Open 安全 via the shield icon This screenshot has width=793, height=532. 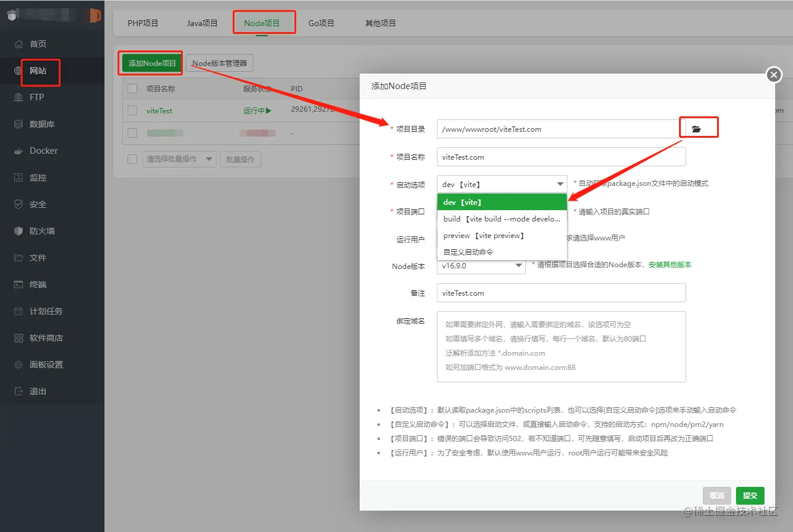[x=18, y=204]
